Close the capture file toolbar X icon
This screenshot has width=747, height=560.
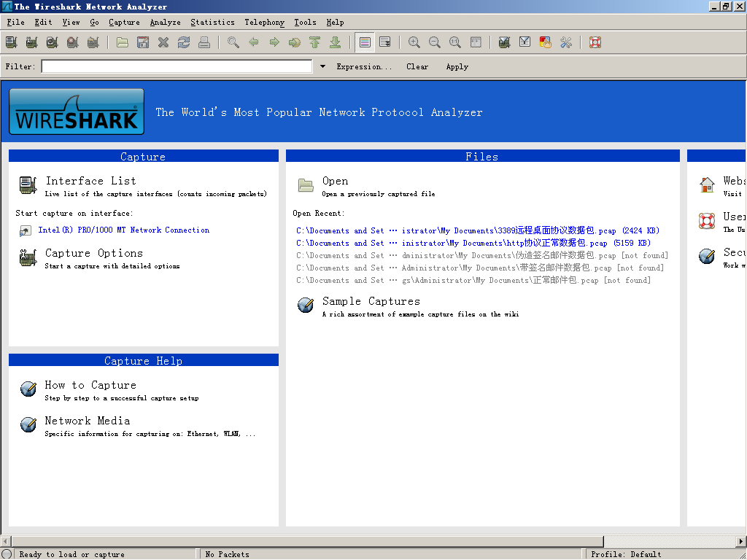[x=163, y=42]
